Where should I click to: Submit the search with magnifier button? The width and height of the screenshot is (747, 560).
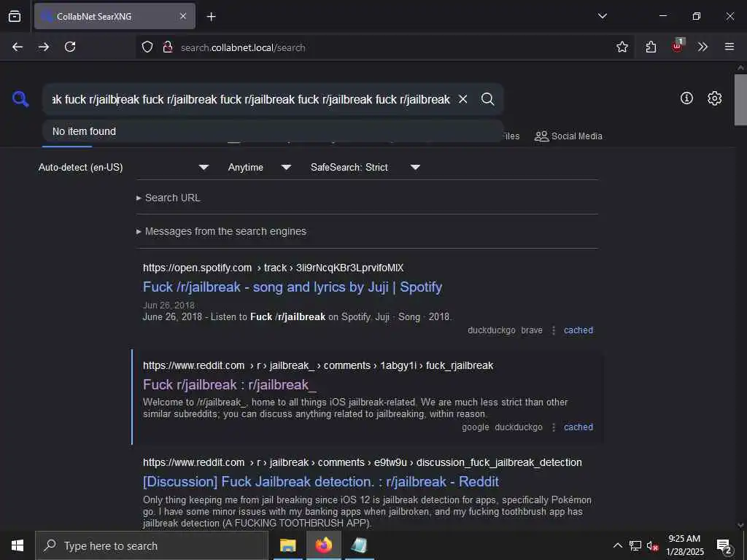tap(487, 99)
